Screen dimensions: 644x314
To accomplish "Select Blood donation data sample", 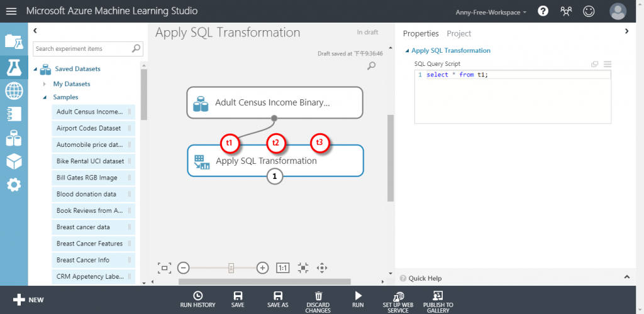I will tap(93, 194).
